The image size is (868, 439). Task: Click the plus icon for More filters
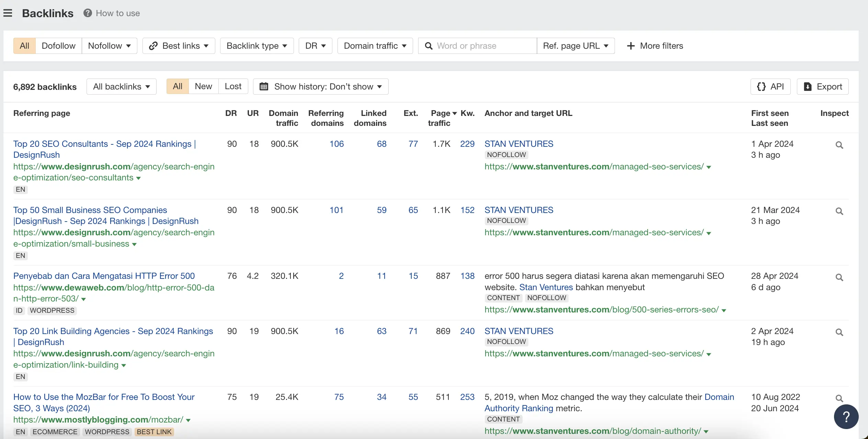(631, 46)
